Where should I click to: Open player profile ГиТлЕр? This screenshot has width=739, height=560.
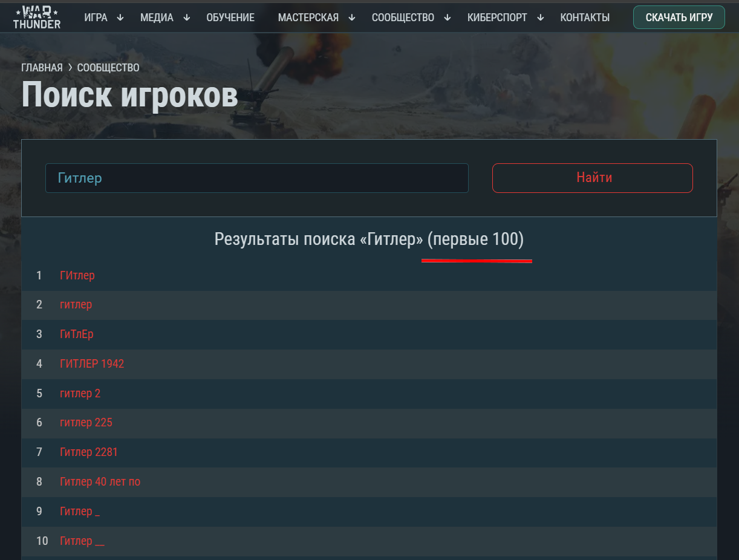coord(77,334)
